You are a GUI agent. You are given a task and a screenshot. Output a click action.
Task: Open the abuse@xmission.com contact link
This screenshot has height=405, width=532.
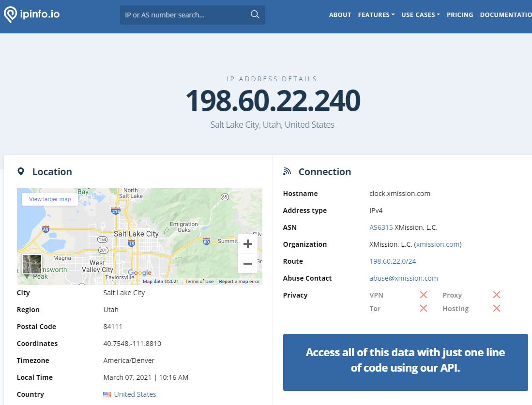click(403, 278)
